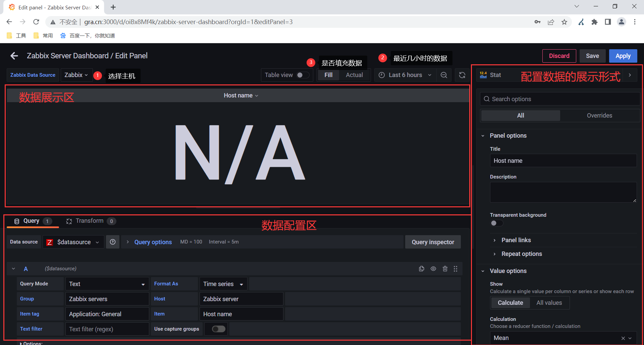Select Calculate under Show
644x345 pixels.
[510, 303]
